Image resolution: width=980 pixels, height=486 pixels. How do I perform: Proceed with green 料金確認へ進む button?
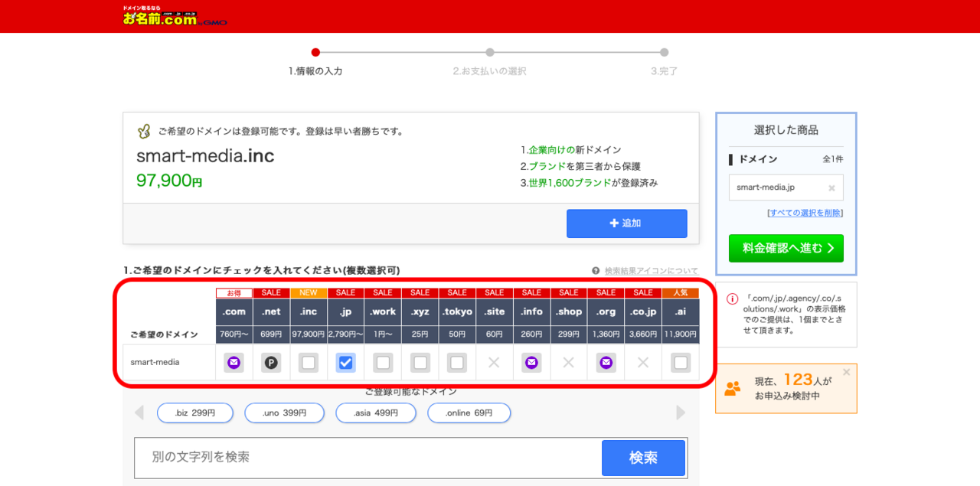coord(786,248)
